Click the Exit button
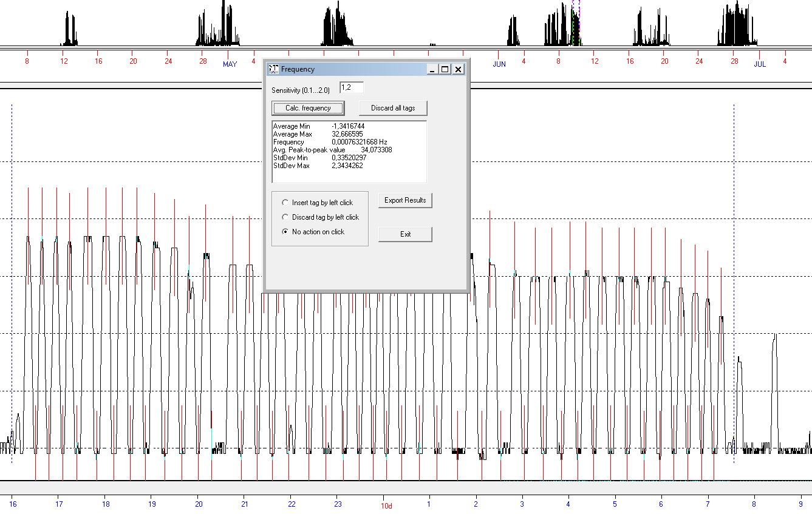 pos(405,234)
